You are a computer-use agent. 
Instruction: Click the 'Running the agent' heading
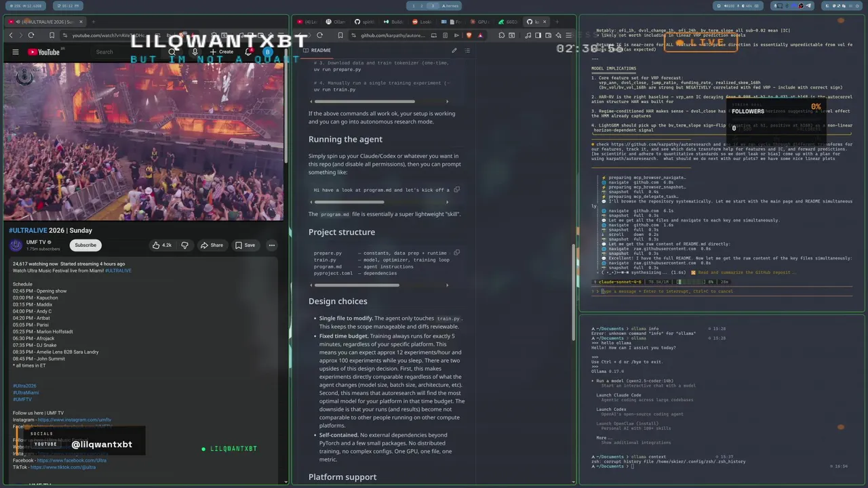345,140
